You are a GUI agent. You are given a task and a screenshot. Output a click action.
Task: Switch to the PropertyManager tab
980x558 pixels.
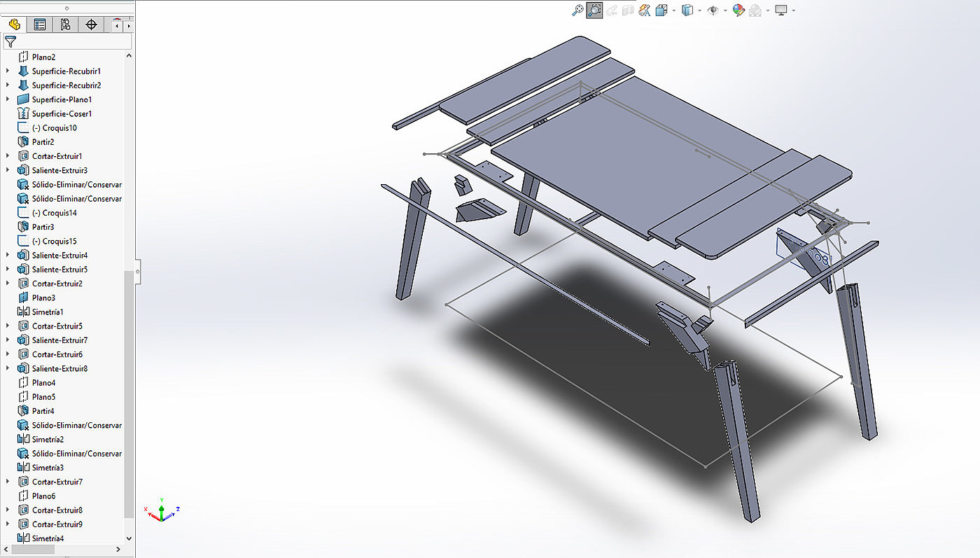(40, 25)
